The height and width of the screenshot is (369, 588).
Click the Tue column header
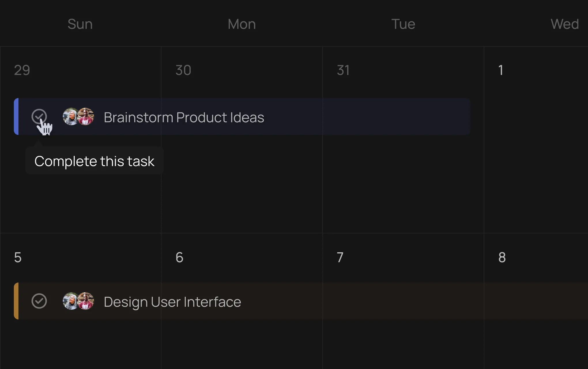[403, 23]
